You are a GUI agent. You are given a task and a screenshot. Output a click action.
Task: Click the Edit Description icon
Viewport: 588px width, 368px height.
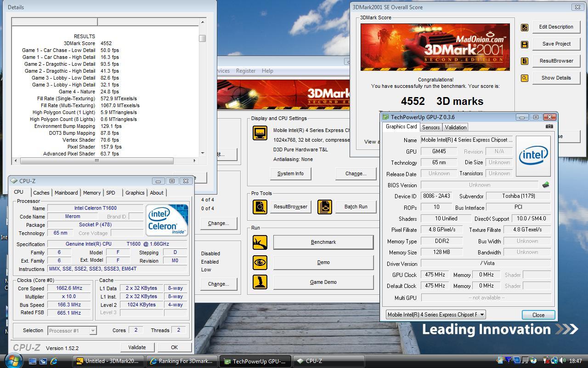(x=524, y=28)
